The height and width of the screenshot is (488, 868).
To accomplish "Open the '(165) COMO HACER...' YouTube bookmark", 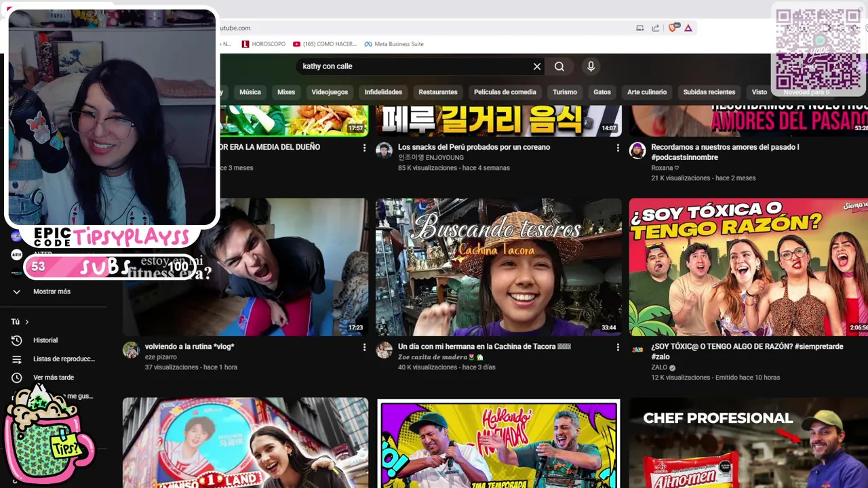I will coord(325,44).
